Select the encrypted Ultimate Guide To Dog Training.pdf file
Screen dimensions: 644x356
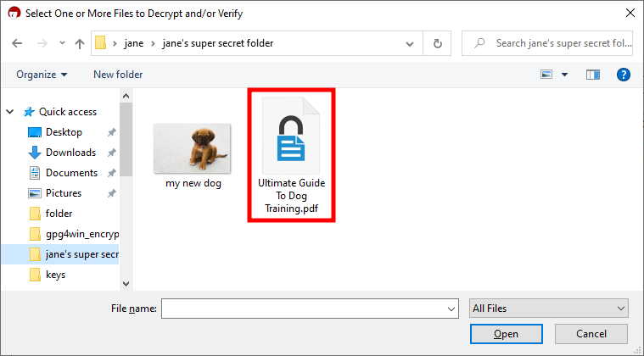coord(291,155)
